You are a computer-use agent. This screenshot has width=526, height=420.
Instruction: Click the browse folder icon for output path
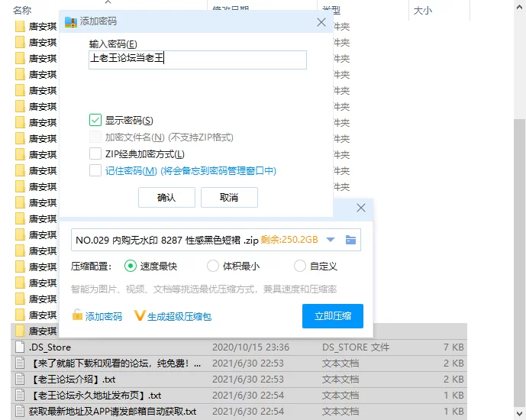(x=350, y=240)
